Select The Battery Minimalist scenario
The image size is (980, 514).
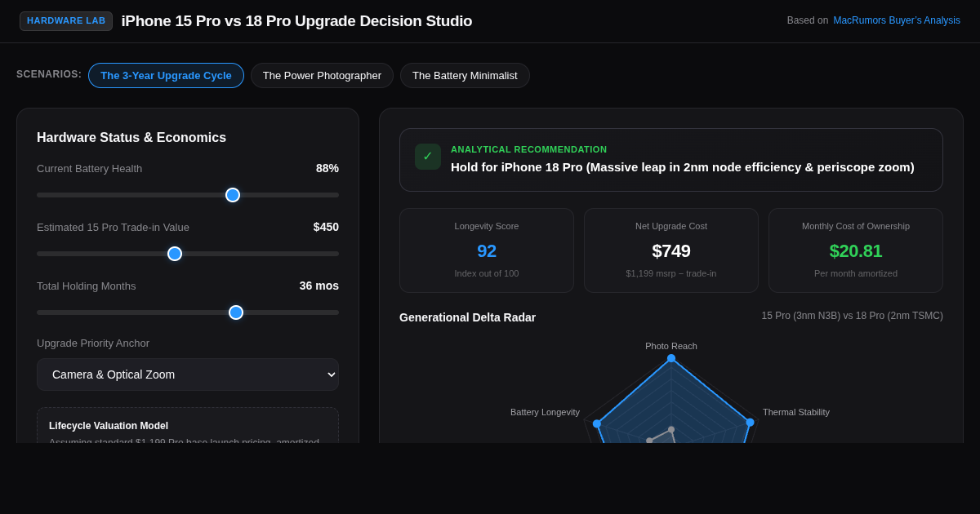pos(465,75)
